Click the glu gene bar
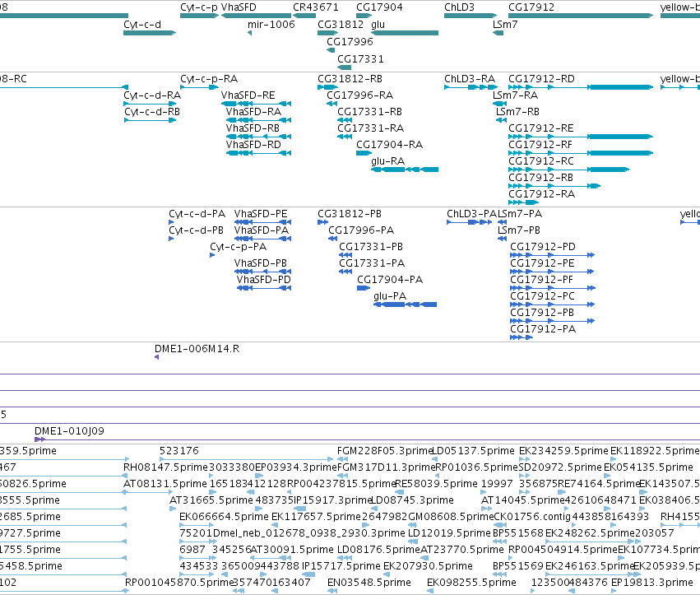700x595 pixels. point(405,33)
